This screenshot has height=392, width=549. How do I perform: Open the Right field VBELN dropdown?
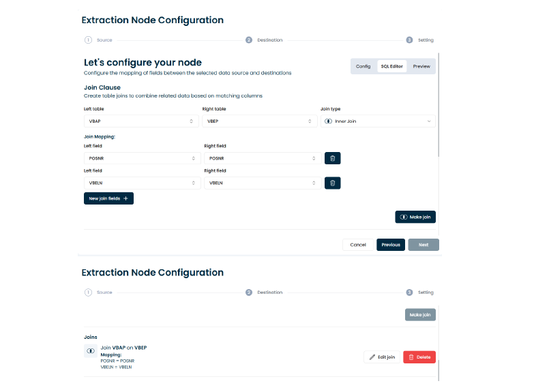[262, 183]
